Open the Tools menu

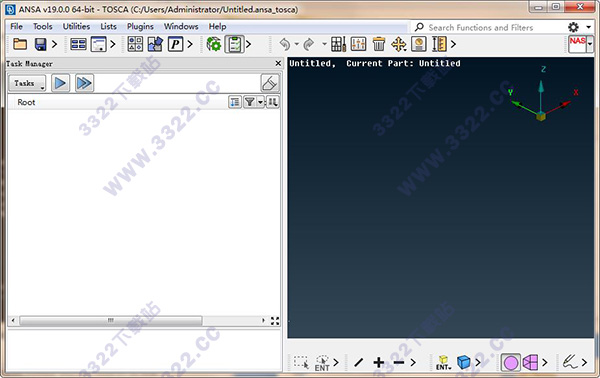(x=42, y=26)
